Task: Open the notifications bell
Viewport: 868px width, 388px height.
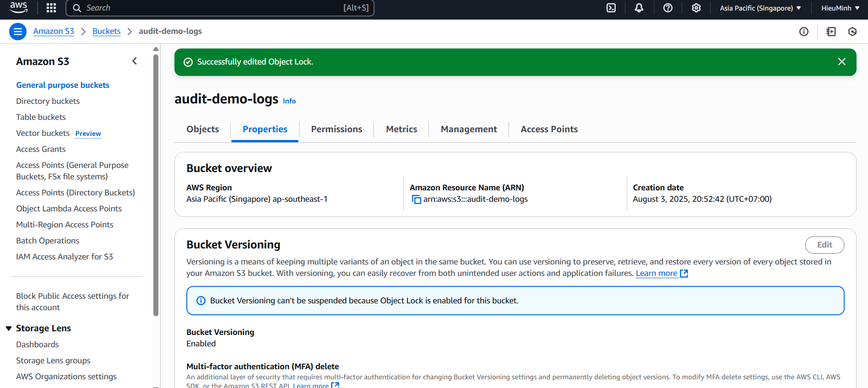Action: point(639,8)
